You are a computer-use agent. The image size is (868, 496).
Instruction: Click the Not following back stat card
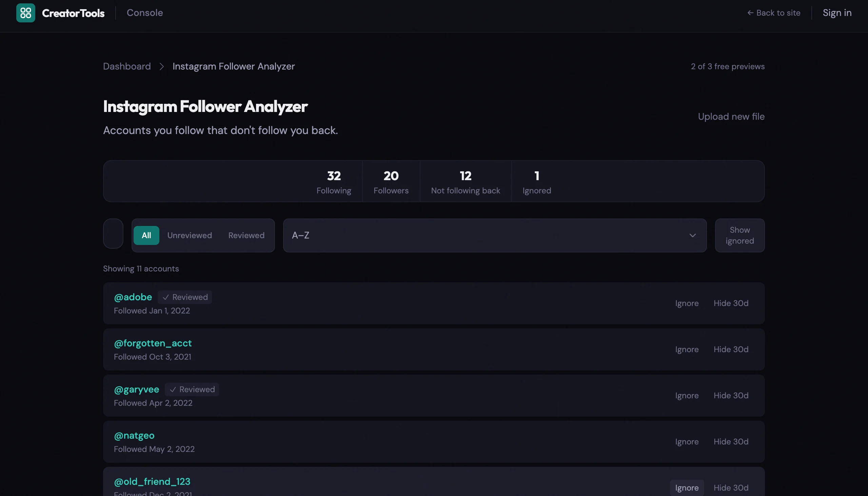(465, 181)
